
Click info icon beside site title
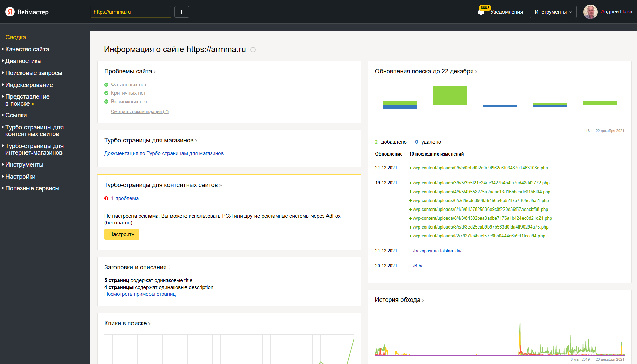[253, 50]
